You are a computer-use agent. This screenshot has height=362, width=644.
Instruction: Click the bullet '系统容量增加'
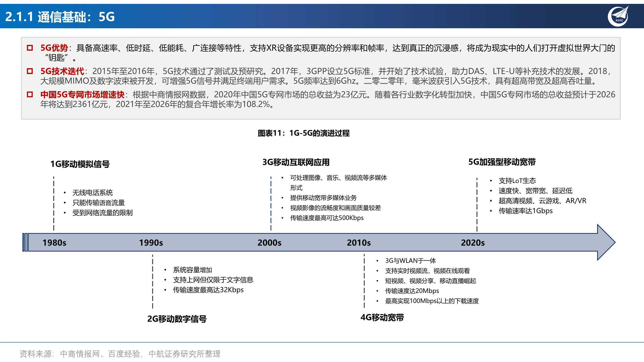click(193, 270)
